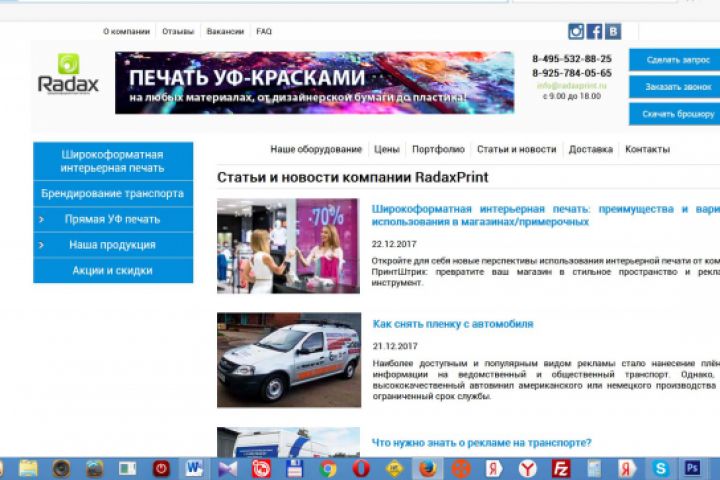Screen dimensions: 720x480
Task: Click the info@radaxprint.ru email link
Action: 572,85
